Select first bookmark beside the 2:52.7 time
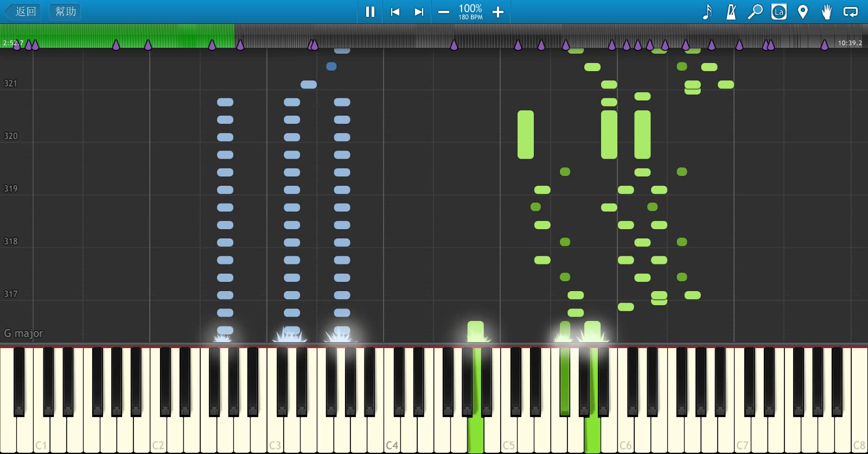The image size is (868, 454). tap(17, 45)
